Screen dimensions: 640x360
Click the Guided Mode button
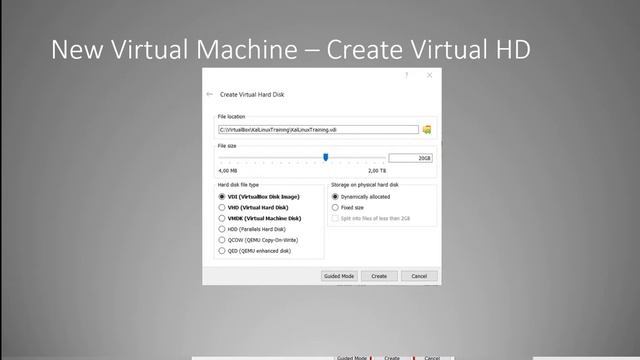(339, 276)
